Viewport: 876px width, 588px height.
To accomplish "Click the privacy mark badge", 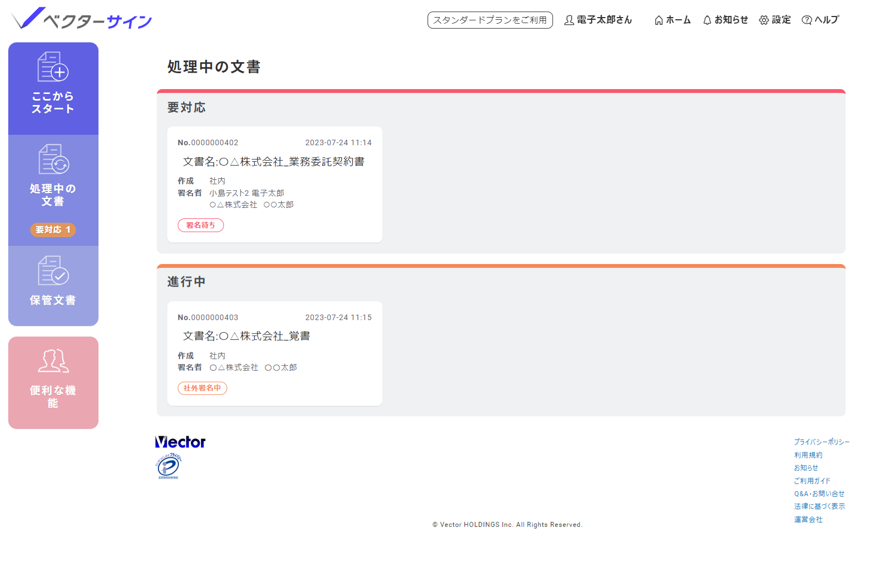I will pos(168,466).
